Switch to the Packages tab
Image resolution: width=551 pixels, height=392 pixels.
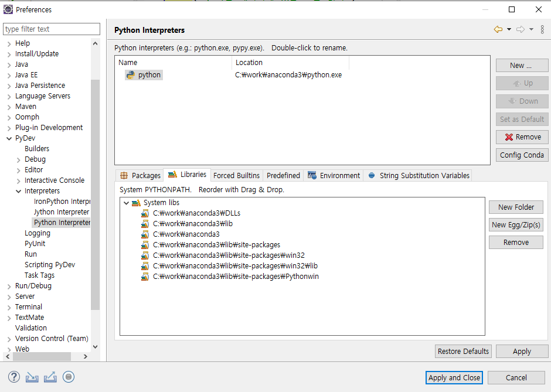coord(140,175)
